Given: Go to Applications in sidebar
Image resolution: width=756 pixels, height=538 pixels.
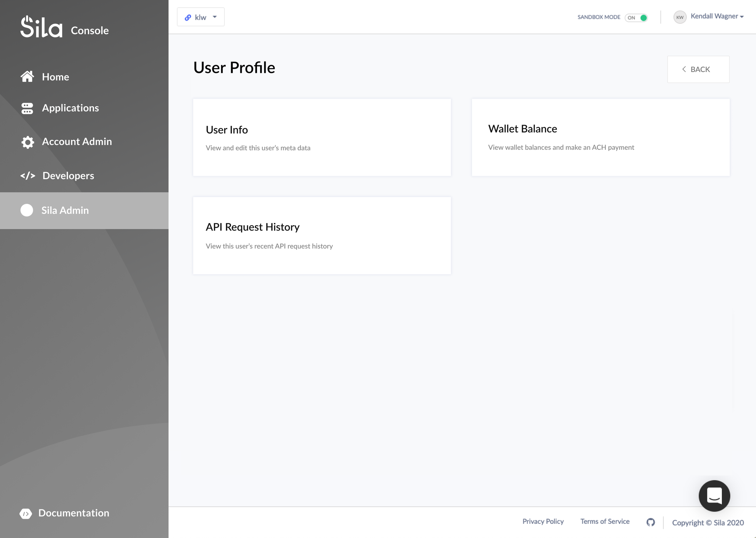Looking at the screenshot, I should pos(70,108).
